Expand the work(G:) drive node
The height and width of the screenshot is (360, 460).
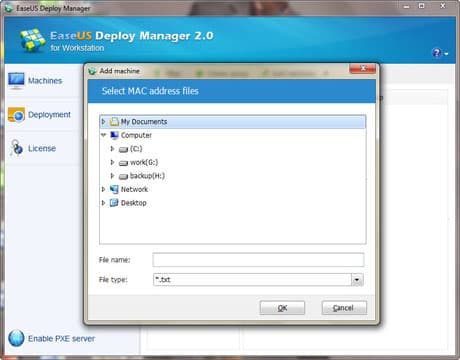click(112, 162)
